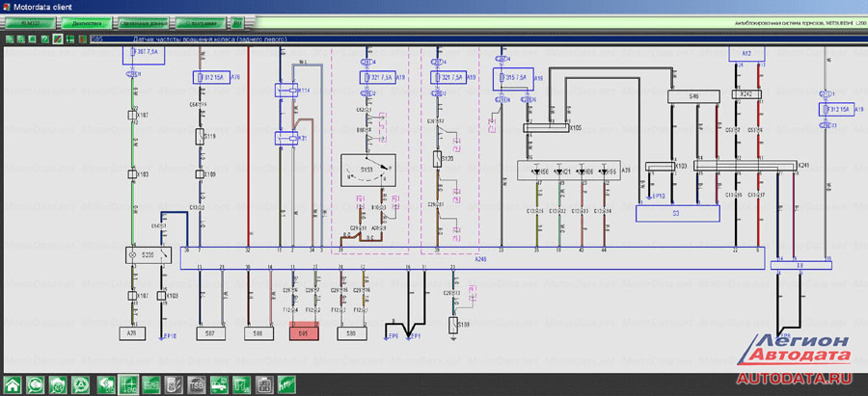Open the help question mark icon
Screen dimensions: 868x396
45,40
